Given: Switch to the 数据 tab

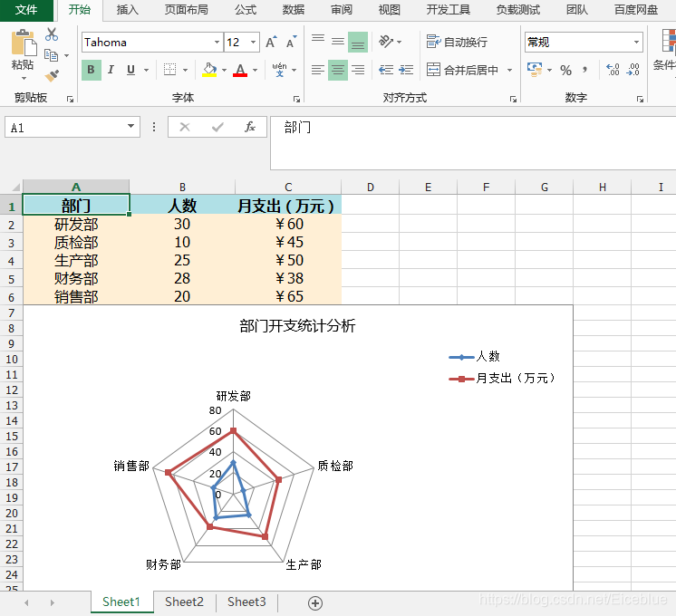Looking at the screenshot, I should [x=294, y=9].
